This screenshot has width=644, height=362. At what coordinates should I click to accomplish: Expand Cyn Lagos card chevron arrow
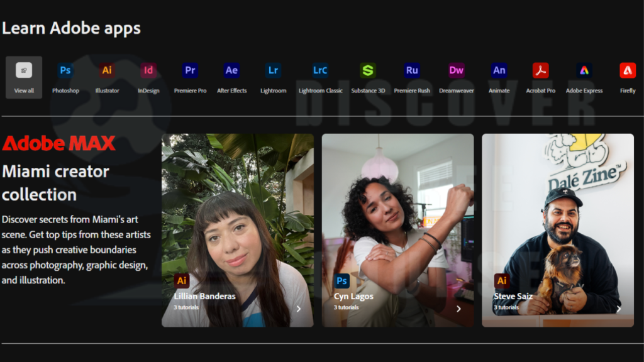458,309
